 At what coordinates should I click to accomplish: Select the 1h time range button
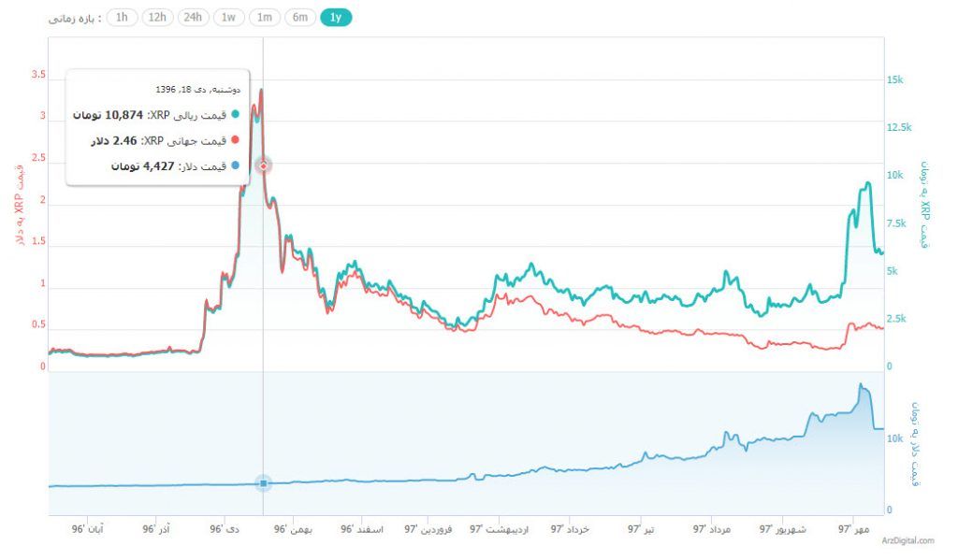tap(122, 17)
